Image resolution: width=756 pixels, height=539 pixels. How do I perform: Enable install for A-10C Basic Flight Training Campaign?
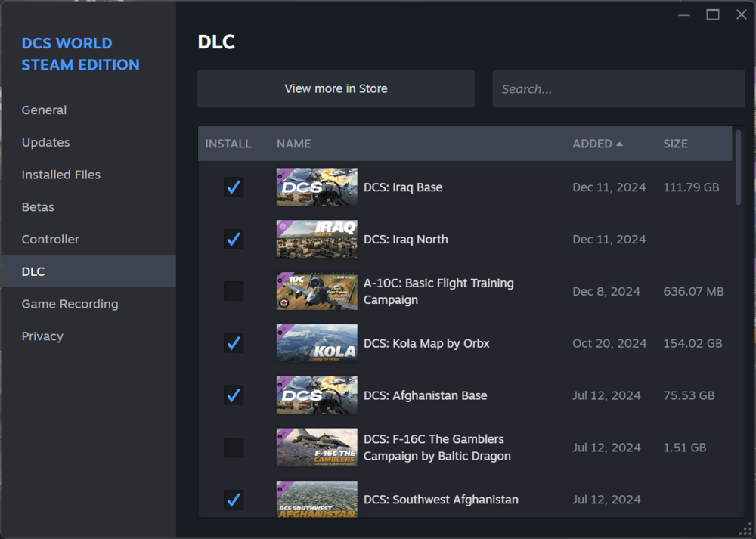coord(234,291)
